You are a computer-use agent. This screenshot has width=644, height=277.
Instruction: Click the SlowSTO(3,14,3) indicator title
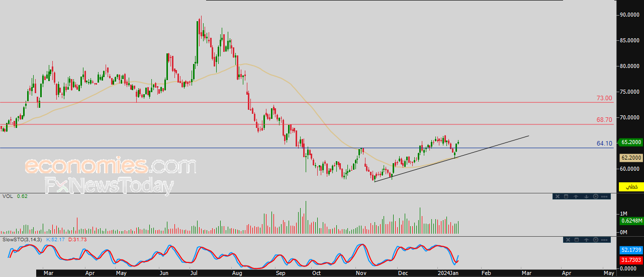click(x=22, y=239)
